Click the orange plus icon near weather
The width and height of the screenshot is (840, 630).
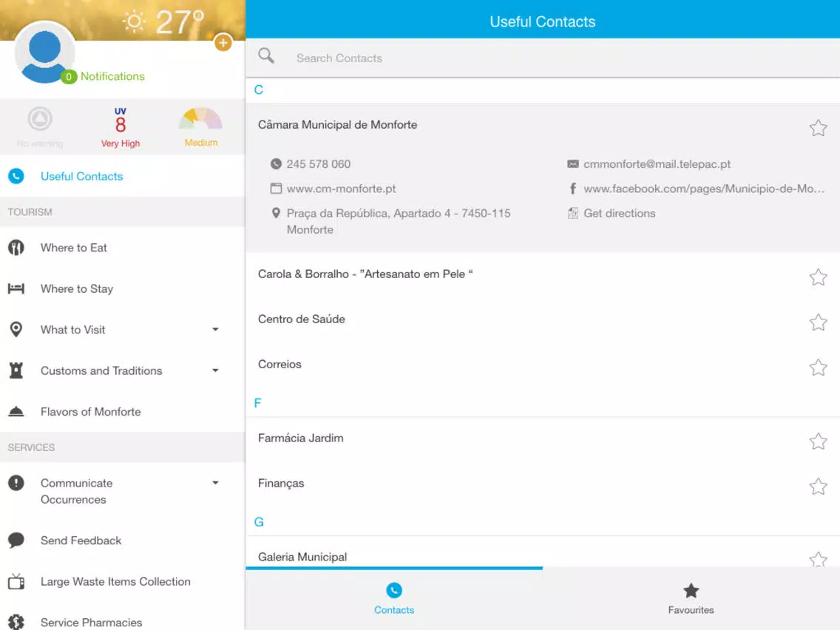tap(223, 42)
